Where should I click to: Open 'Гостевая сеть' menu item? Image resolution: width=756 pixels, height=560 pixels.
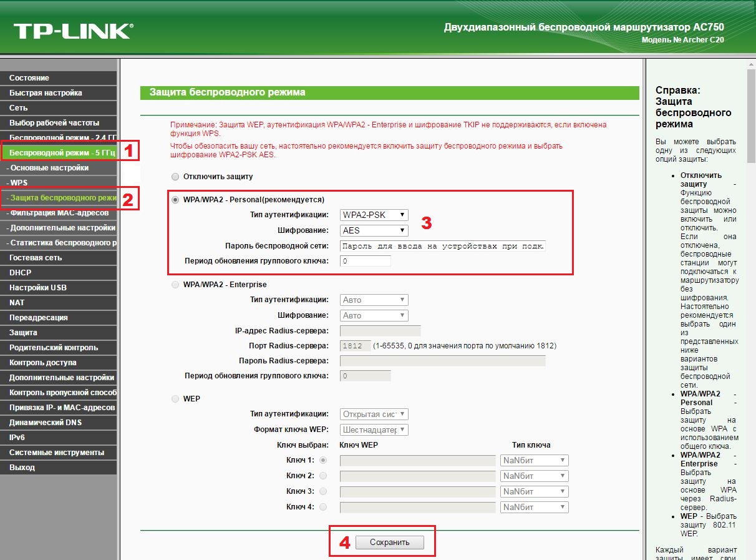coord(58,258)
